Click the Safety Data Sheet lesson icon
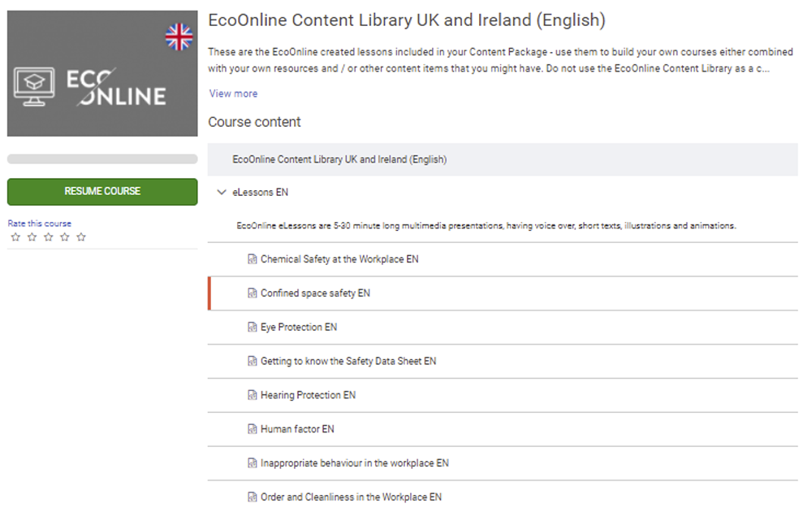This screenshot has height=508, width=812. point(253,362)
